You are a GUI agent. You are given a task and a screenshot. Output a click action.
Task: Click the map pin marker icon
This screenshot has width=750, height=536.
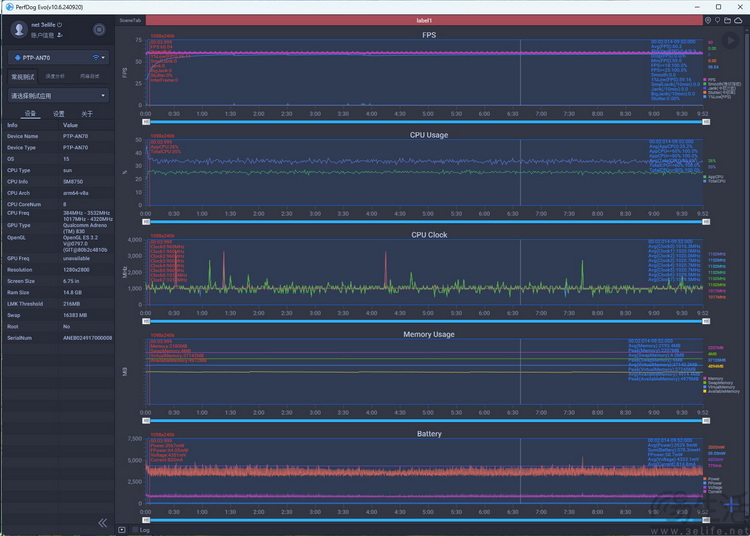click(x=717, y=21)
